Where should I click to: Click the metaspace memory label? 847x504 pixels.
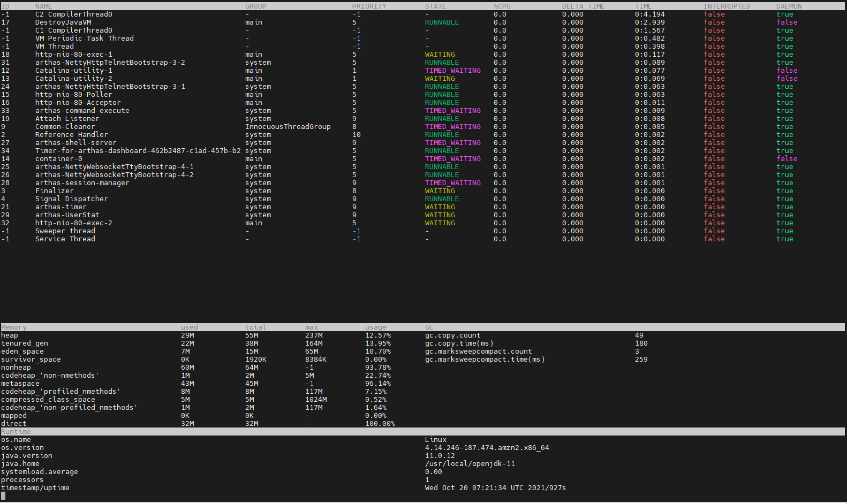[20, 384]
